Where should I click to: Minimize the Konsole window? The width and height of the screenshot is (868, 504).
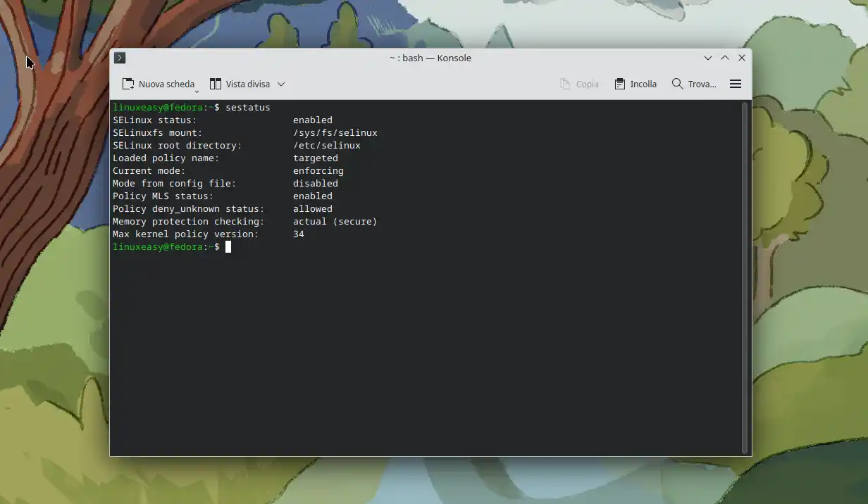(708, 58)
